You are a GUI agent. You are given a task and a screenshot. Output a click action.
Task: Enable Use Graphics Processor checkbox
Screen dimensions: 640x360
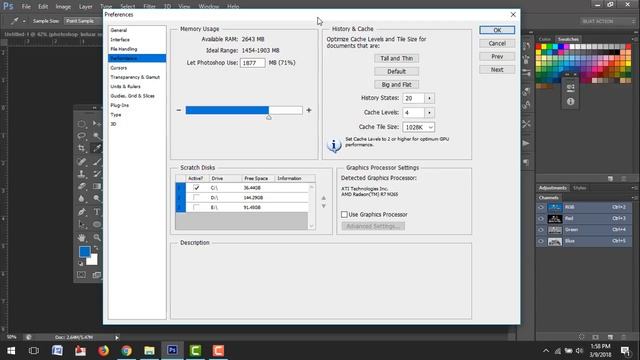344,214
